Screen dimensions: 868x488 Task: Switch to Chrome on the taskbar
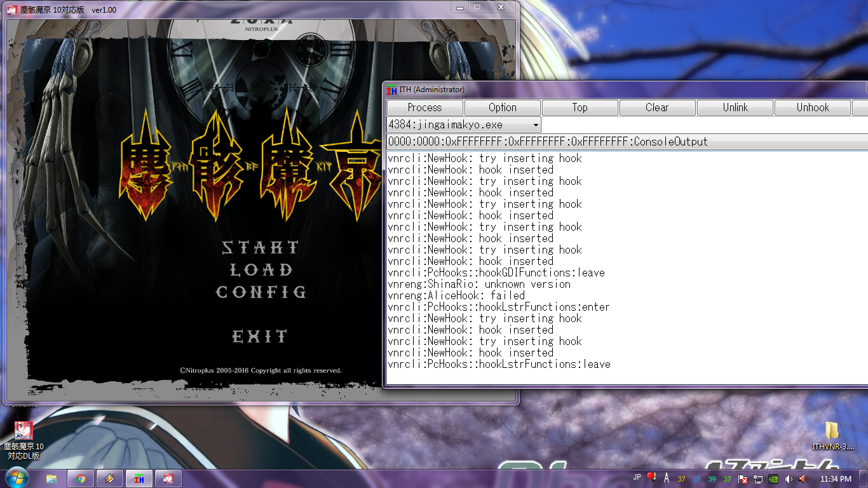81,478
